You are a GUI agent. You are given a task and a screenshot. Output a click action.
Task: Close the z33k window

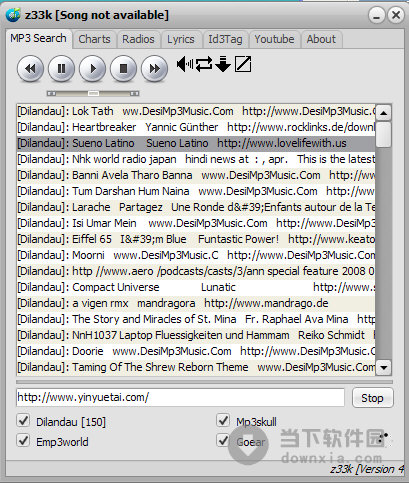[396, 15]
